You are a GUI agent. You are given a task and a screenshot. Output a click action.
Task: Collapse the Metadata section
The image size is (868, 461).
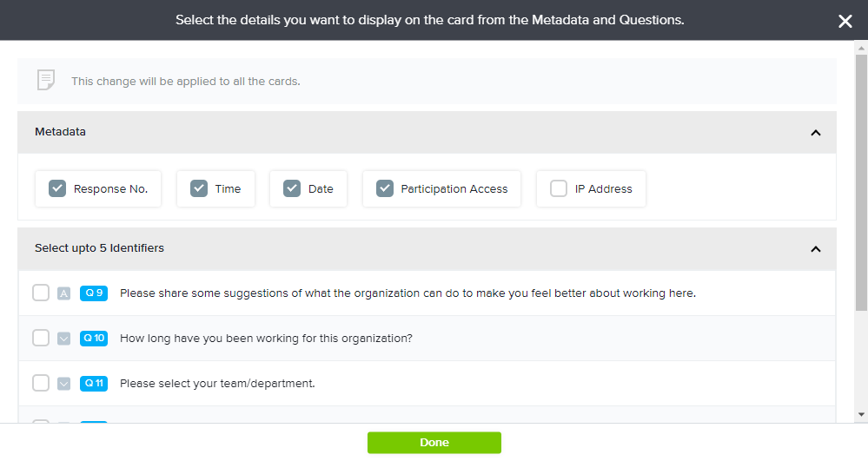click(x=815, y=133)
